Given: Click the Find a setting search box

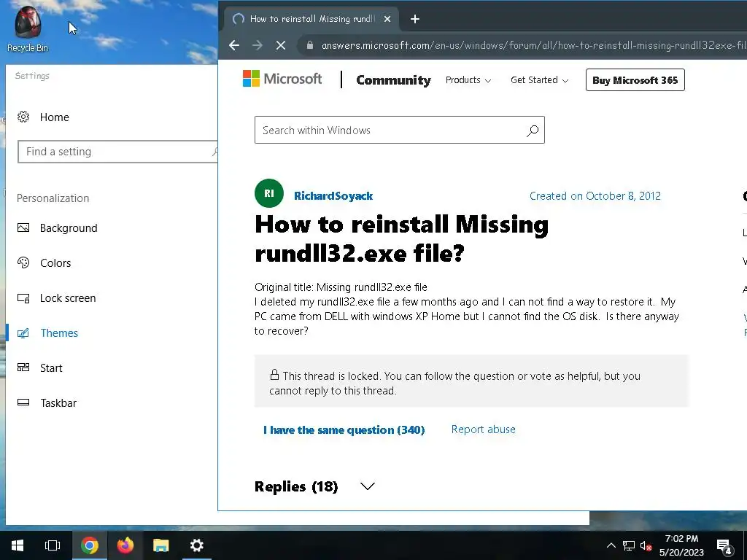Looking at the screenshot, I should (x=117, y=152).
